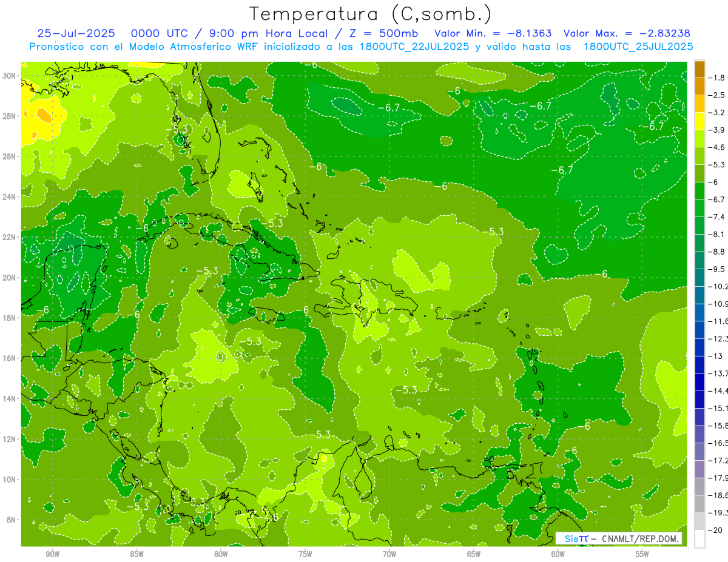Click the '30N' latitude axis label
728x562 pixels.
point(10,75)
